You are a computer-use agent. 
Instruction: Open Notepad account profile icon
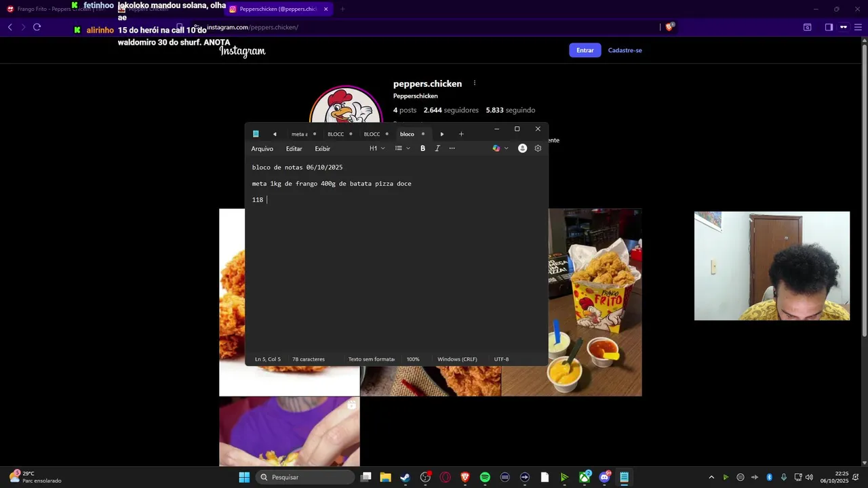tap(522, 148)
